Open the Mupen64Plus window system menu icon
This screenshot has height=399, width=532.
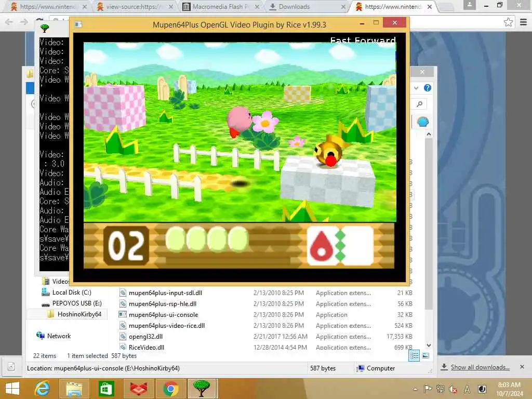tap(78, 24)
